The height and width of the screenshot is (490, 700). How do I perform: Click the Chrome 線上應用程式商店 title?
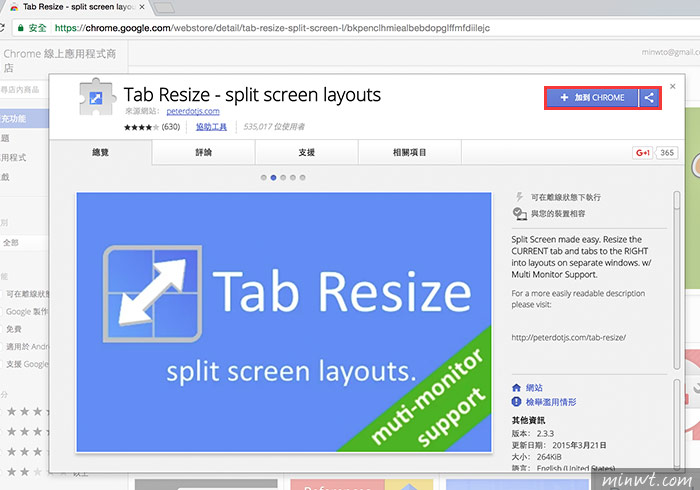click(x=59, y=60)
